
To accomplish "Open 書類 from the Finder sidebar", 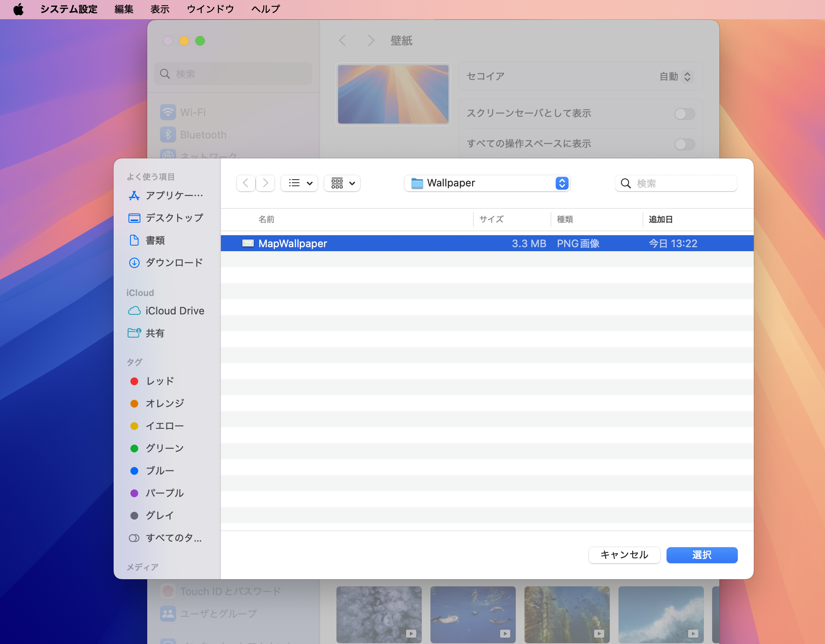I will tap(155, 240).
